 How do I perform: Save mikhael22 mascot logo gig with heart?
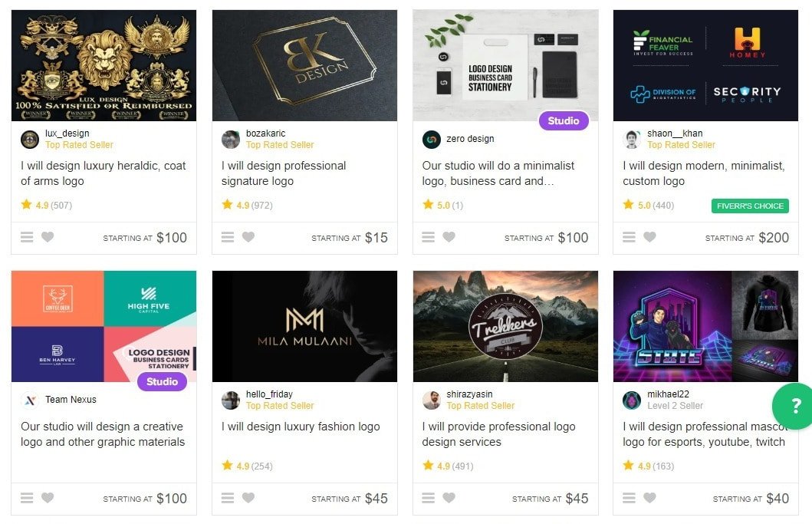point(650,498)
